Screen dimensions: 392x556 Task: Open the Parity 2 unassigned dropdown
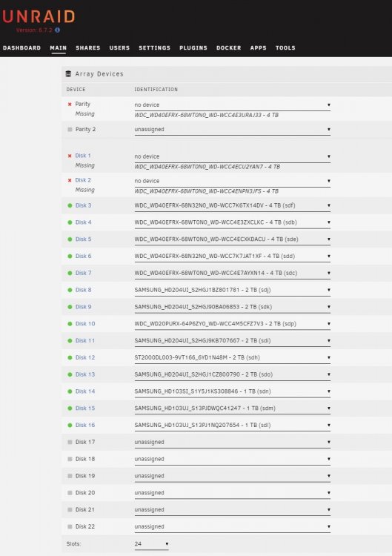click(x=232, y=130)
